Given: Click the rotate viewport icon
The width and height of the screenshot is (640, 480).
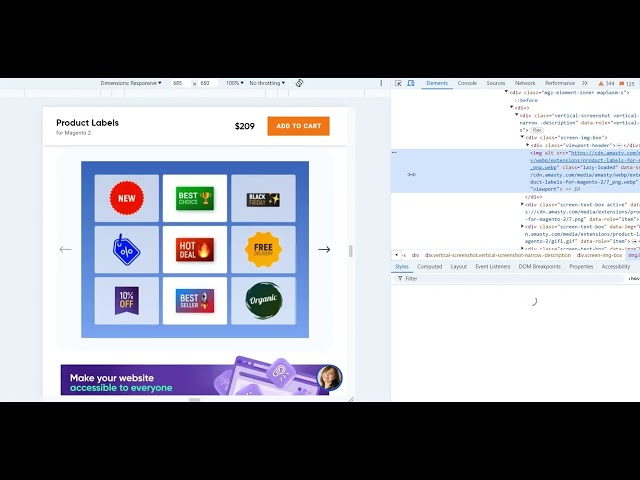Looking at the screenshot, I should (x=299, y=83).
